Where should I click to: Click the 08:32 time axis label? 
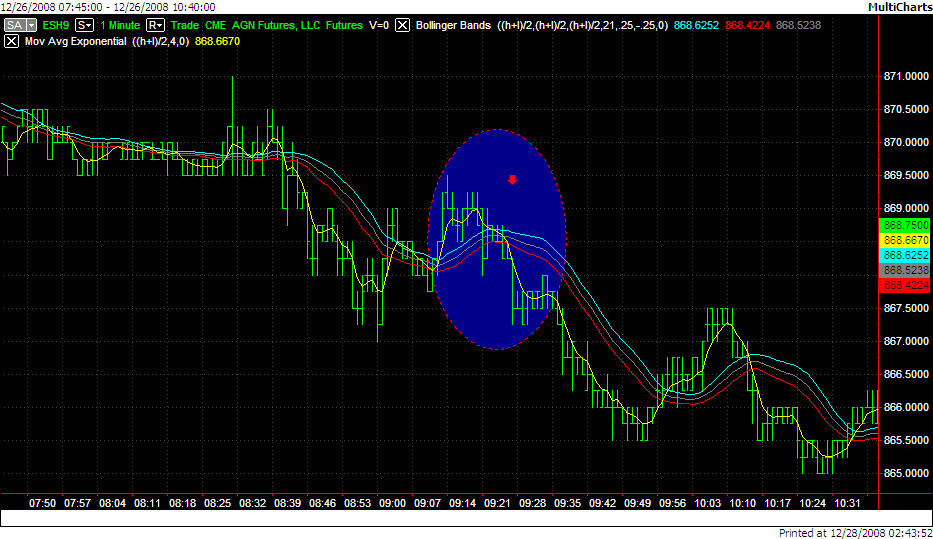pyautogui.click(x=252, y=503)
